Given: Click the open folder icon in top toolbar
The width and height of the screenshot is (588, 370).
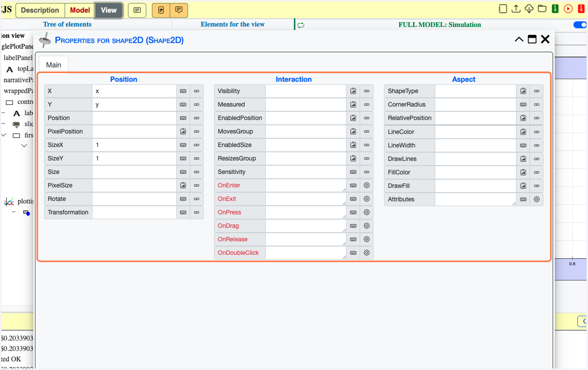Looking at the screenshot, I should 542,9.
